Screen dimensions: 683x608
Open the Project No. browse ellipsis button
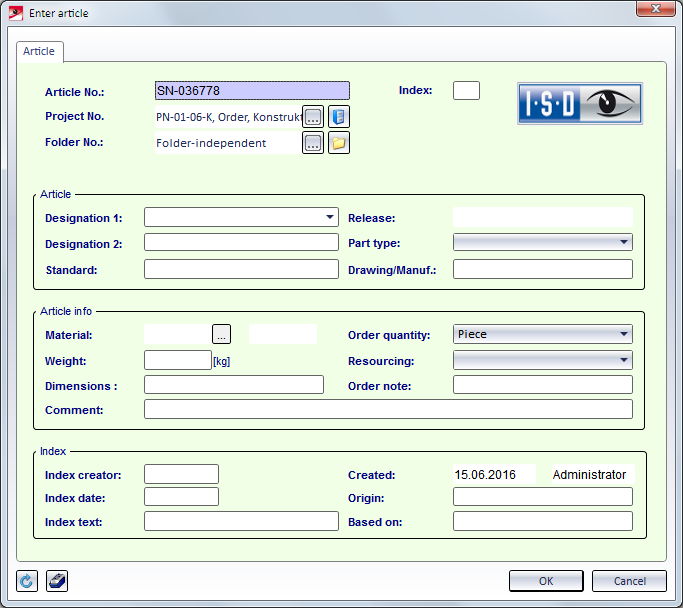[313, 117]
